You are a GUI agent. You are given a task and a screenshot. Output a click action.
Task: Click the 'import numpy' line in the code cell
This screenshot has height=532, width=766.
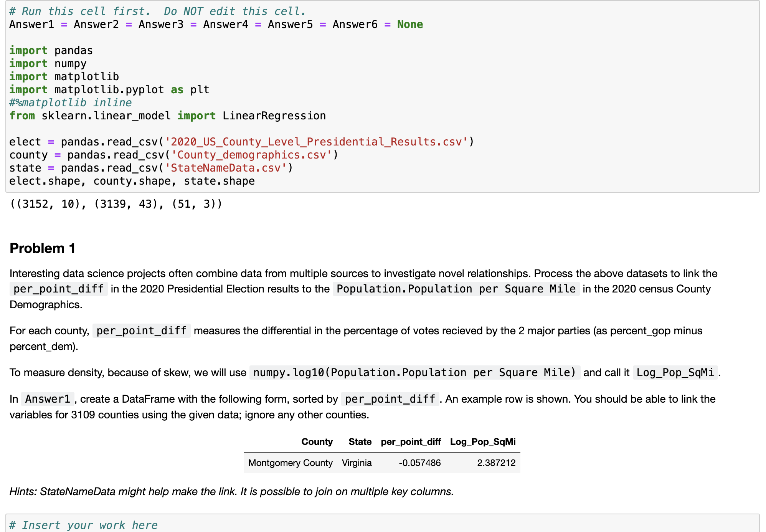point(48,64)
